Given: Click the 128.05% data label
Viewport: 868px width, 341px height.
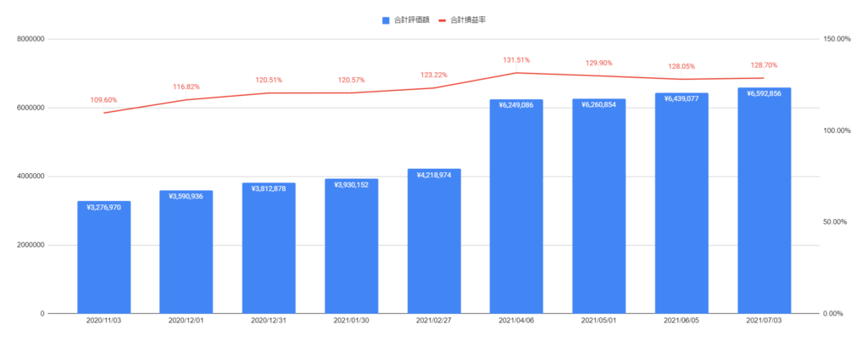Looking at the screenshot, I should (x=682, y=66).
